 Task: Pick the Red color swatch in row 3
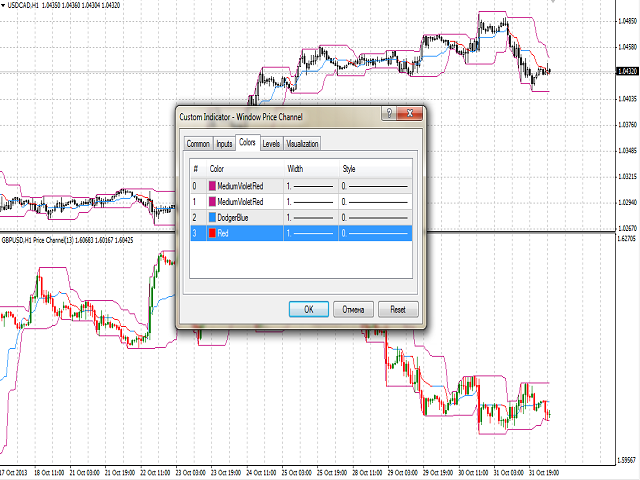[212, 233]
